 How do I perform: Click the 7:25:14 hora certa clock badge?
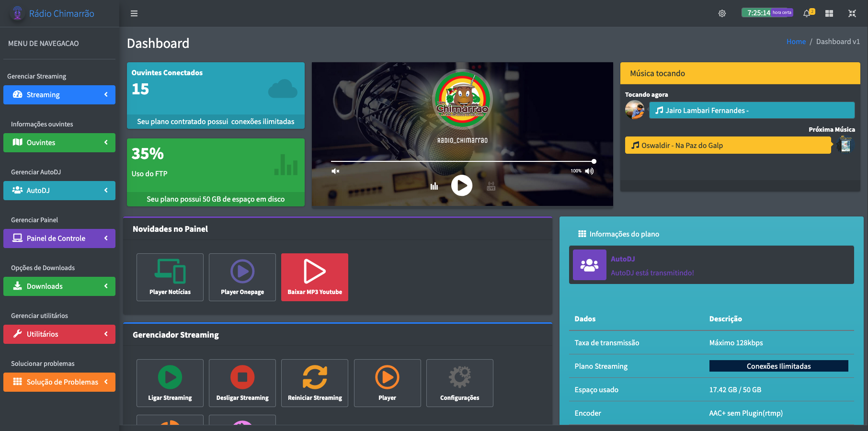[767, 12]
